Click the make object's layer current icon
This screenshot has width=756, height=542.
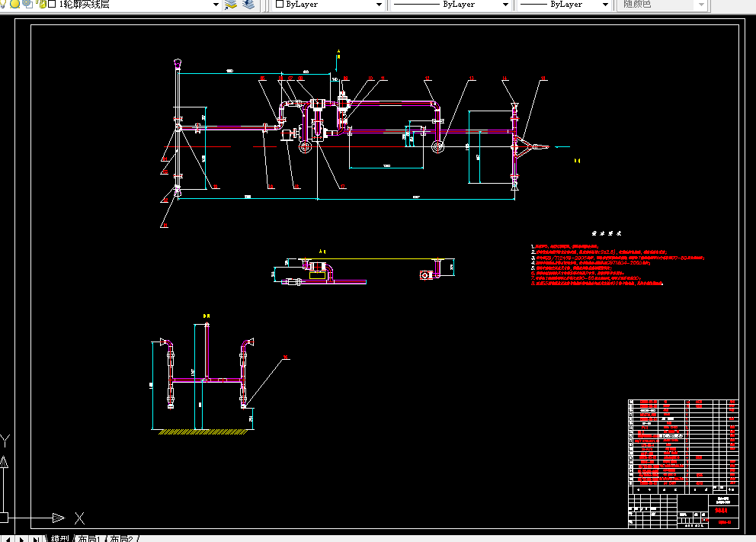pos(231,5)
